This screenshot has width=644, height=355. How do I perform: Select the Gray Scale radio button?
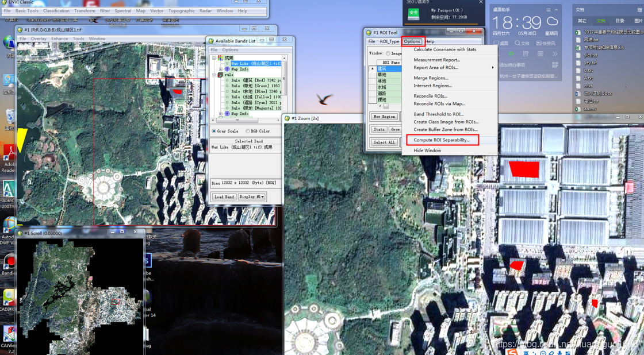click(214, 131)
